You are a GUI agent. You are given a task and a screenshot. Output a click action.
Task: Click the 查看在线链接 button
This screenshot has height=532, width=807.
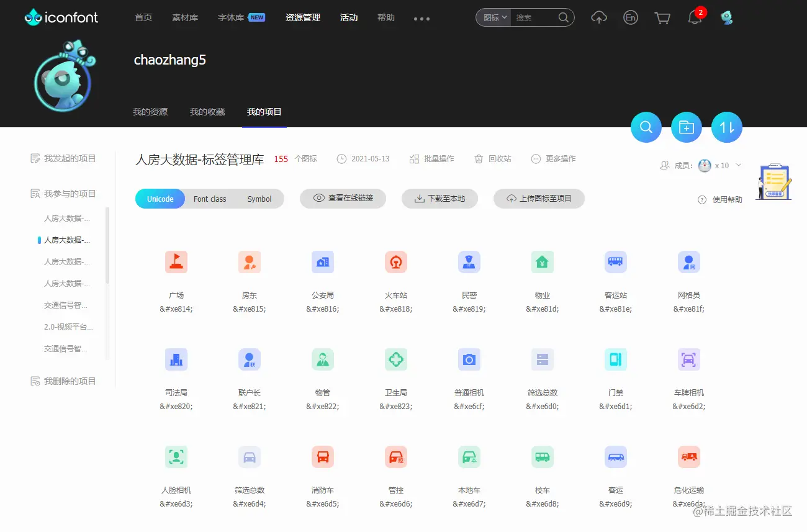point(343,199)
